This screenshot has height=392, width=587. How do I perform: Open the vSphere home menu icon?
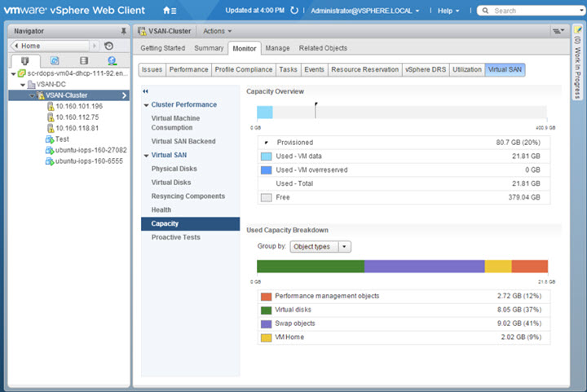click(x=170, y=11)
